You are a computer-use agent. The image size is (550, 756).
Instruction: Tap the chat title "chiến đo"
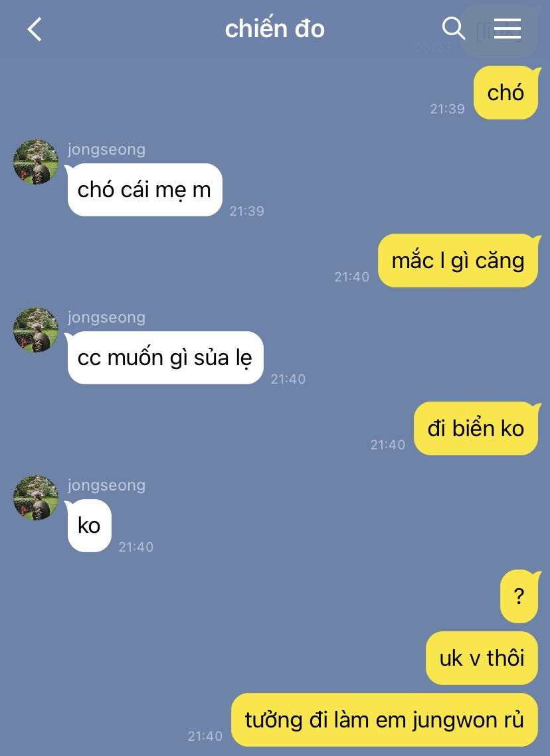point(274,29)
